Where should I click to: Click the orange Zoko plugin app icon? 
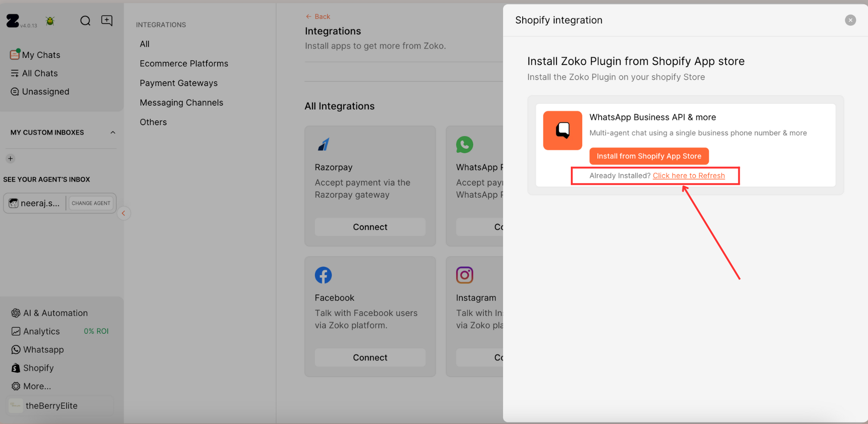tap(562, 130)
